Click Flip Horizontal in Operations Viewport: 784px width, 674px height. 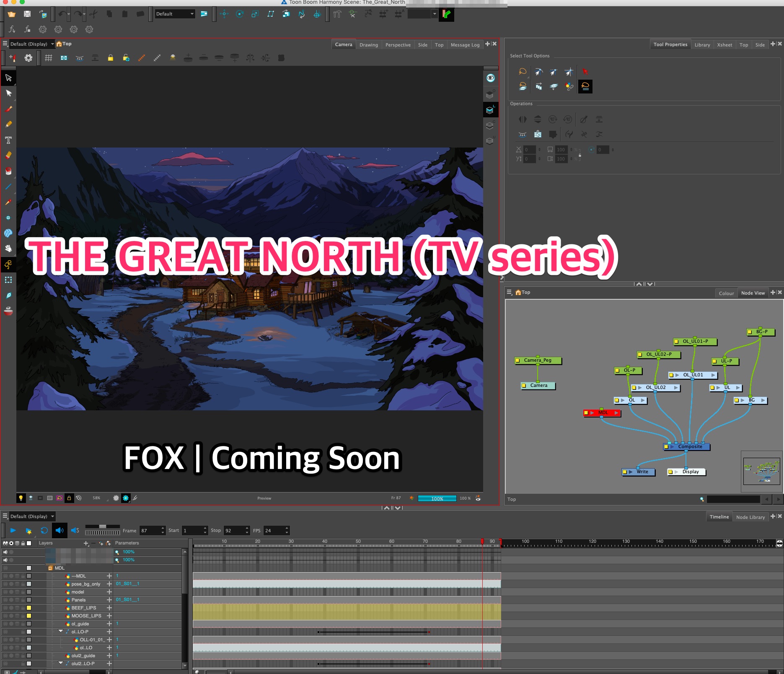point(523,119)
